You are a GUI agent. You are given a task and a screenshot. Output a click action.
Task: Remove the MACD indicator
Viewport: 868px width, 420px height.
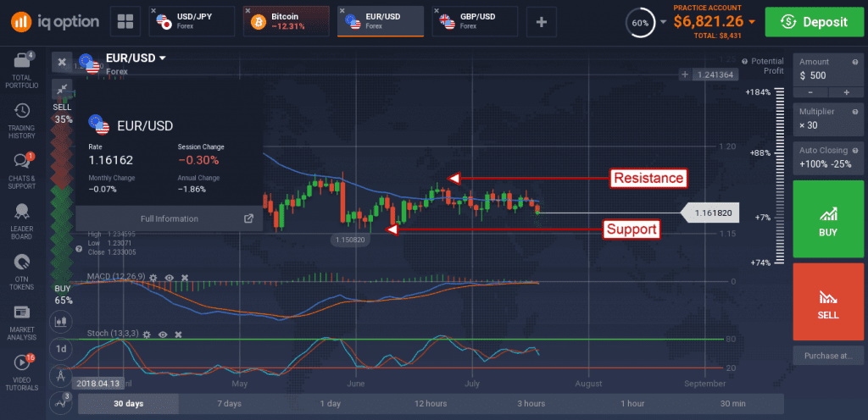coord(185,277)
